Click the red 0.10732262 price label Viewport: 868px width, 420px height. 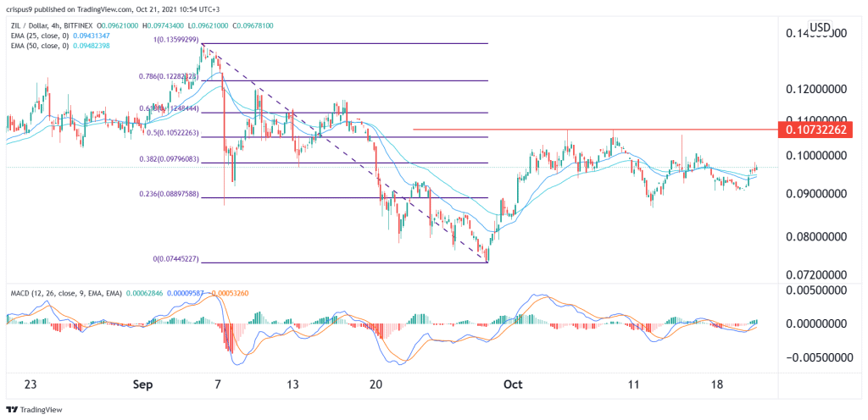pos(815,130)
